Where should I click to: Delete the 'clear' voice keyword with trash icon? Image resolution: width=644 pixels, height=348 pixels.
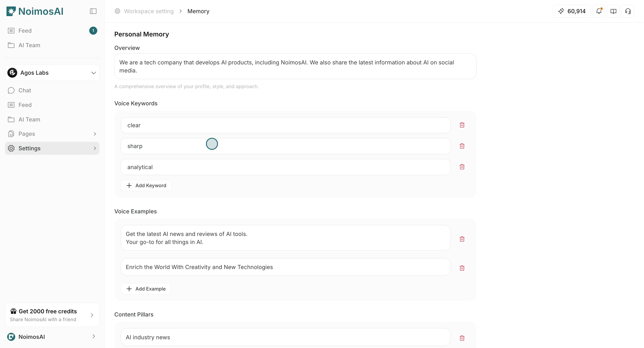coord(462,125)
